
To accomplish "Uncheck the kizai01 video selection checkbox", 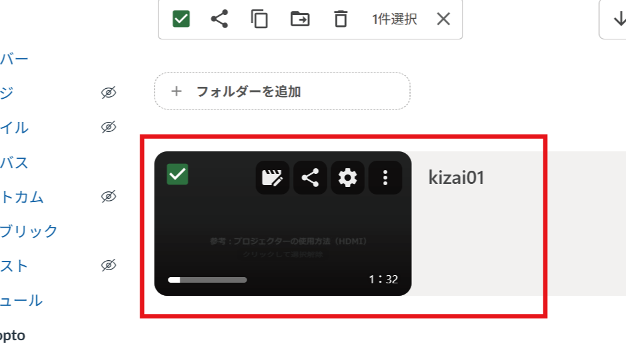I will click(x=177, y=174).
